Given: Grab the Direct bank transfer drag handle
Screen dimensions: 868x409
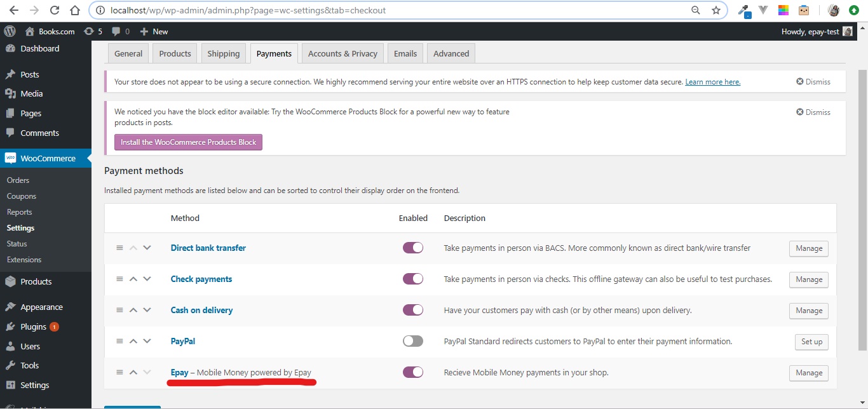Looking at the screenshot, I should [119, 248].
